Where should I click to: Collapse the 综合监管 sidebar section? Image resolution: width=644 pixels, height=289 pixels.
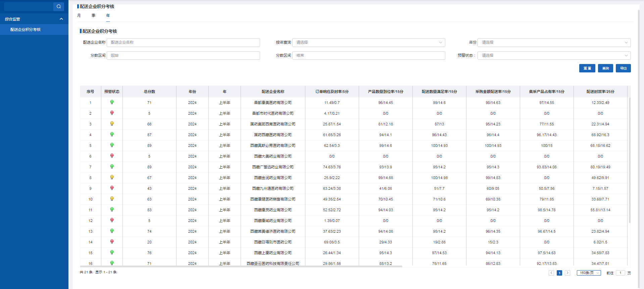point(61,19)
